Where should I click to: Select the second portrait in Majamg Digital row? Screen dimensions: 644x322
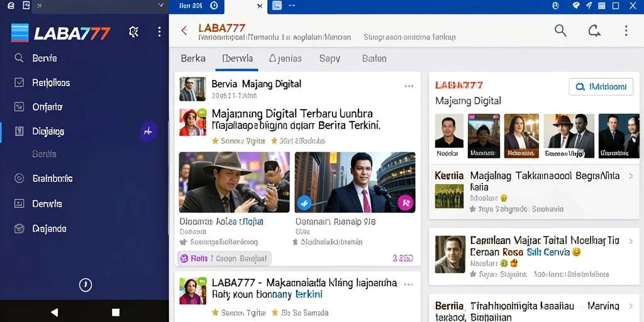[x=484, y=136]
